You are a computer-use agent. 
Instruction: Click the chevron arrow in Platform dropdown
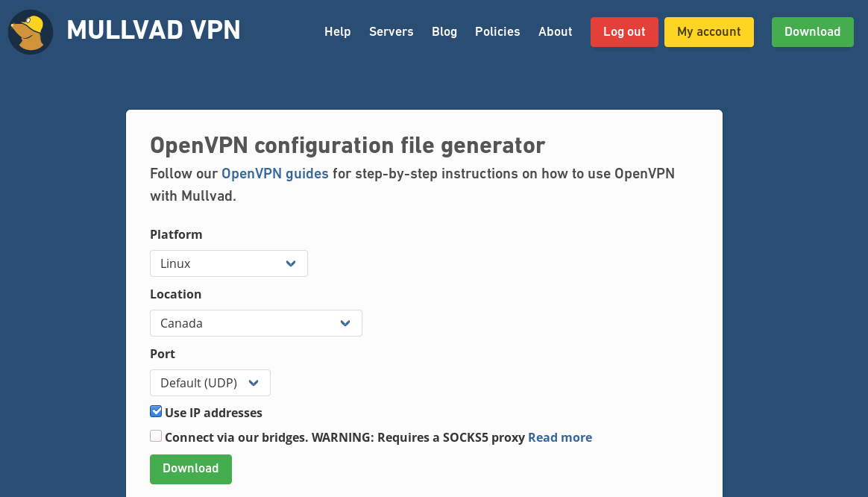click(x=291, y=263)
